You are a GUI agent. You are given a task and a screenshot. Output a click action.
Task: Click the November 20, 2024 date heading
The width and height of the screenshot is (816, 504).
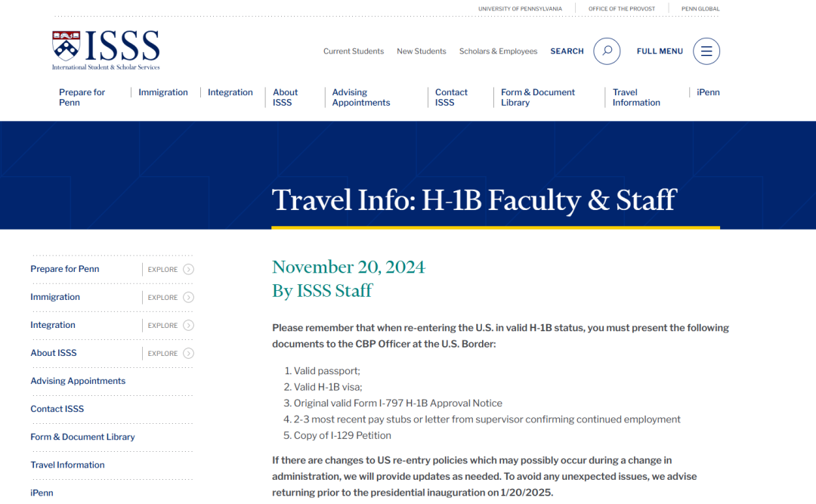pos(348,267)
